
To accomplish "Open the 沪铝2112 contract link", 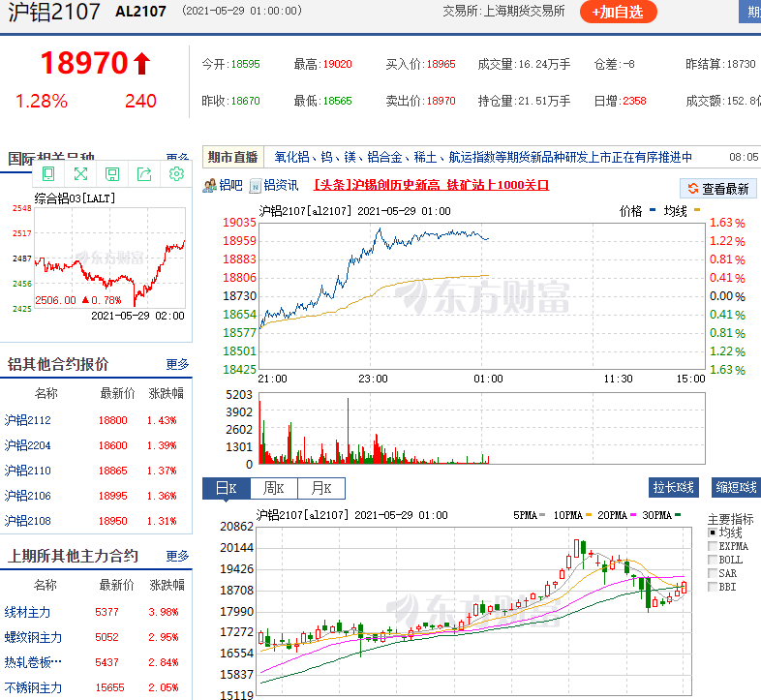I will point(28,420).
